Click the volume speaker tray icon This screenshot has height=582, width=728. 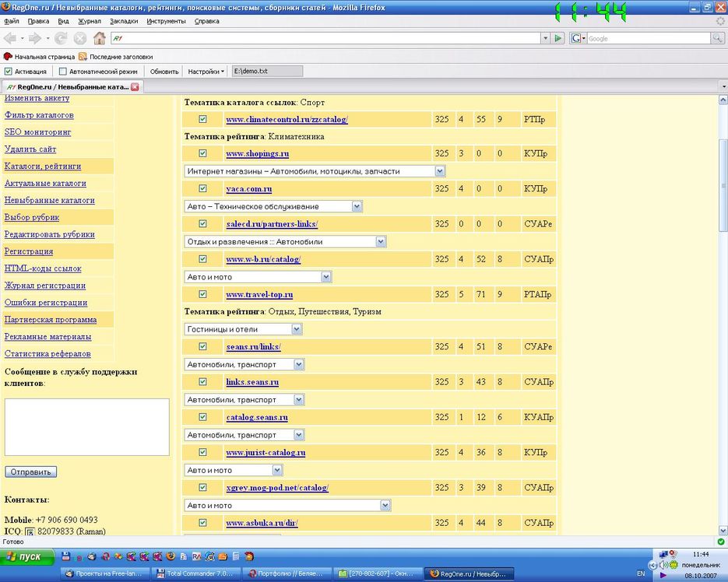[664, 565]
